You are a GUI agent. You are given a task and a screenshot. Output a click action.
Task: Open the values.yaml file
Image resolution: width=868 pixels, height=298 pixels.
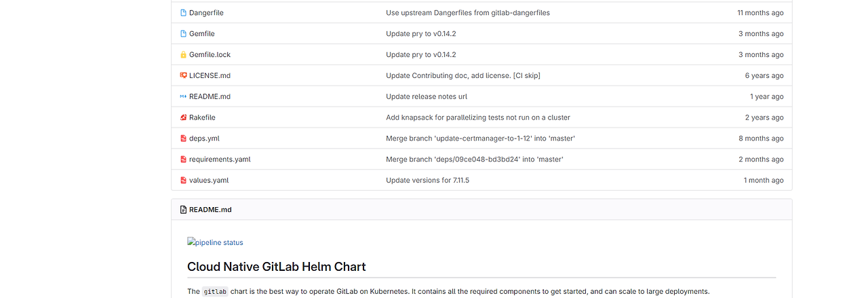pos(209,181)
